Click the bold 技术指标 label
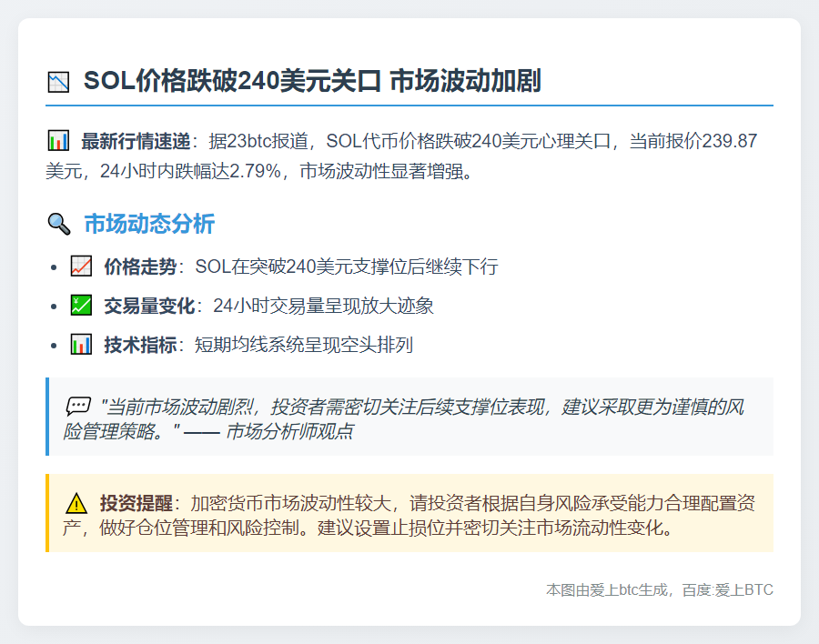 tap(140, 345)
